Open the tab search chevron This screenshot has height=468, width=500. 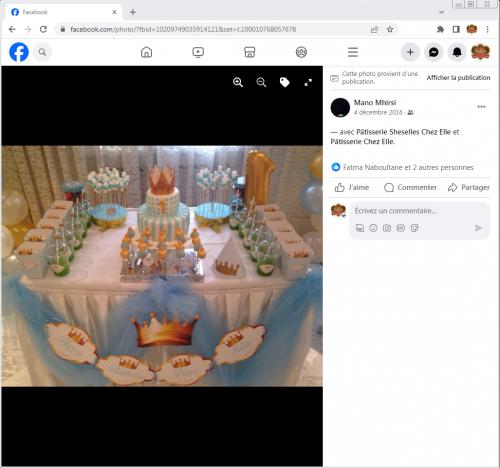coord(442,12)
